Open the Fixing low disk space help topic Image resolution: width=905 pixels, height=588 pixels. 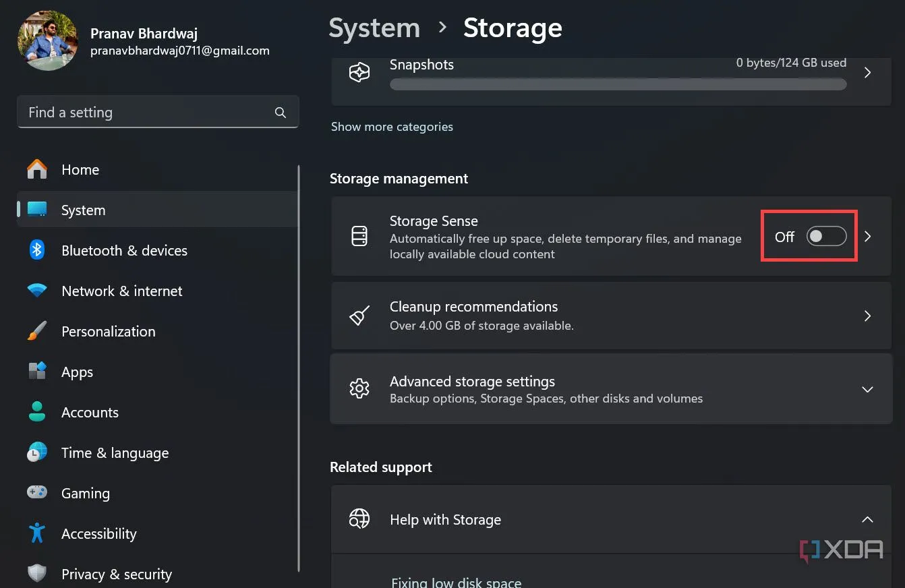tap(457, 581)
